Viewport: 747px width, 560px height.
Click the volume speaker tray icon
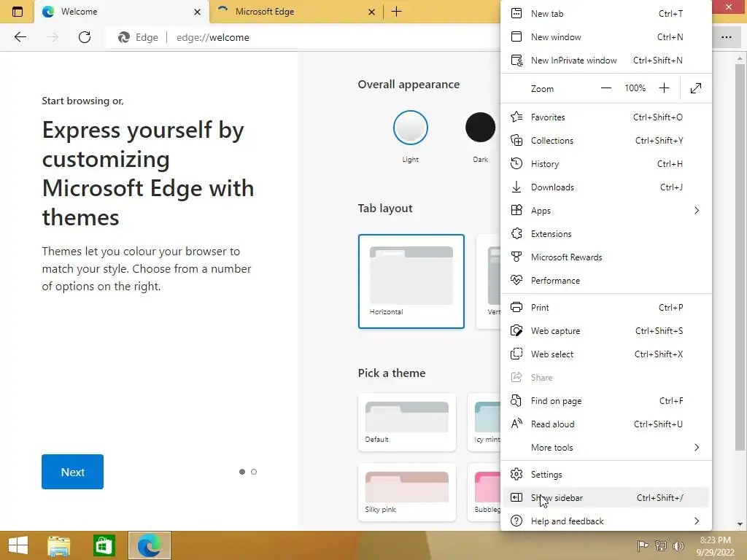[x=678, y=545]
